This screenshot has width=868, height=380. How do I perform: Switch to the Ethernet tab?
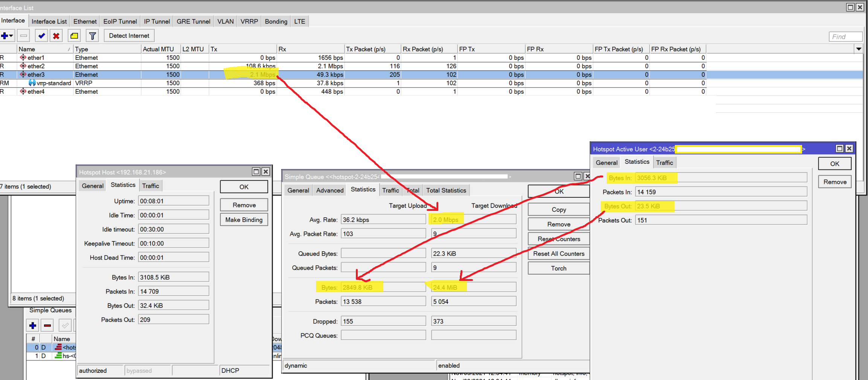(85, 21)
